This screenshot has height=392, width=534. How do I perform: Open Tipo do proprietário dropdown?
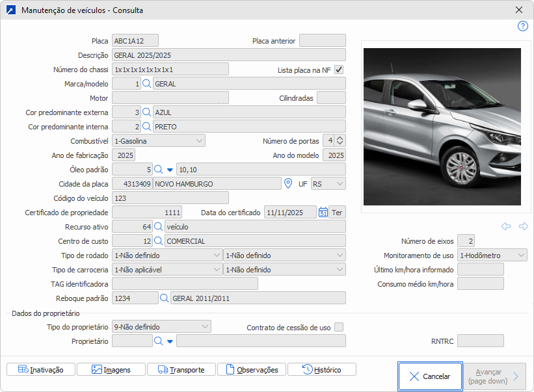click(x=205, y=327)
